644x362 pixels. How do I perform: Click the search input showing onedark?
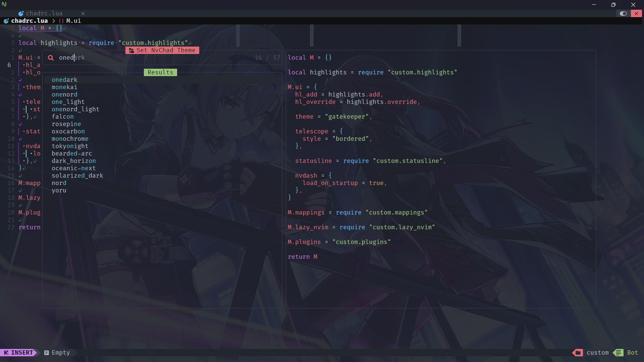click(72, 58)
